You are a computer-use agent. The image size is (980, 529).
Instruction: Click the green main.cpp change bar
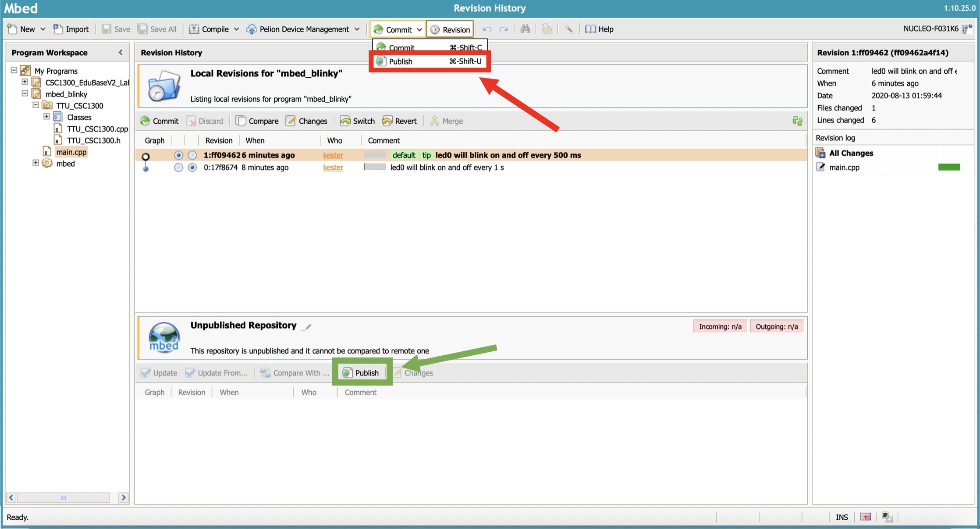click(x=949, y=167)
